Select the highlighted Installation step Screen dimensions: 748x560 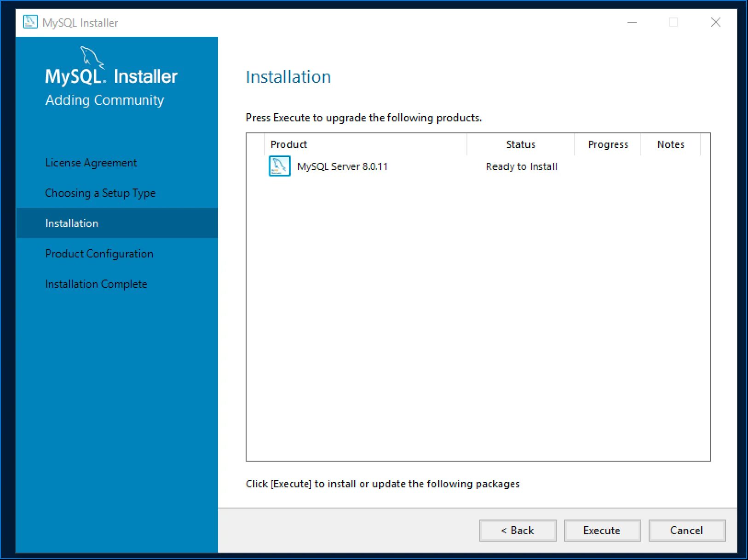coord(71,223)
